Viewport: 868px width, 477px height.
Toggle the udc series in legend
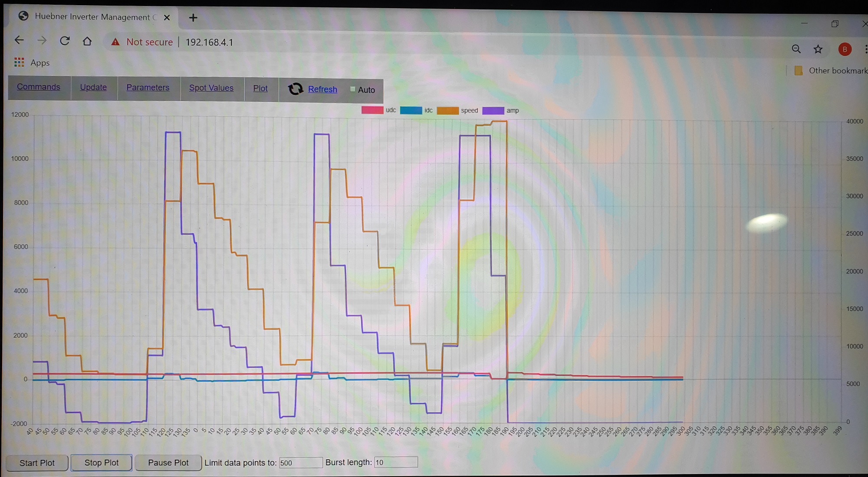[x=372, y=110]
